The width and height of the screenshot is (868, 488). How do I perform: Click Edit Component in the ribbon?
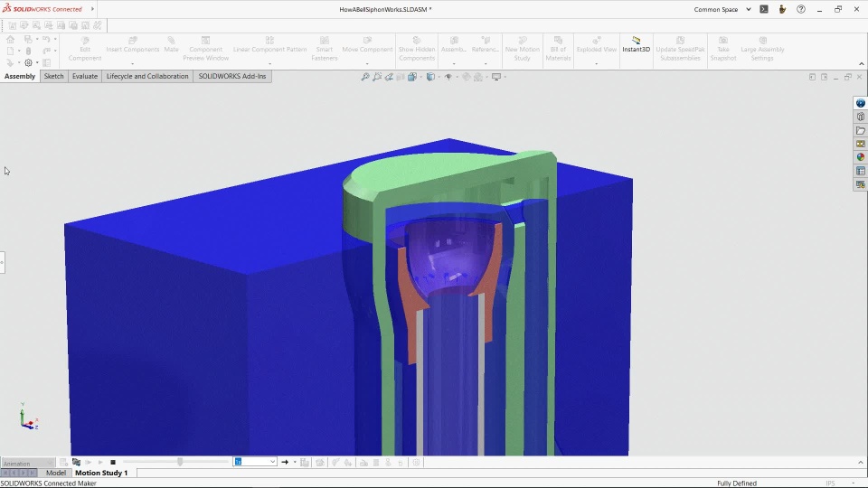[x=85, y=49]
